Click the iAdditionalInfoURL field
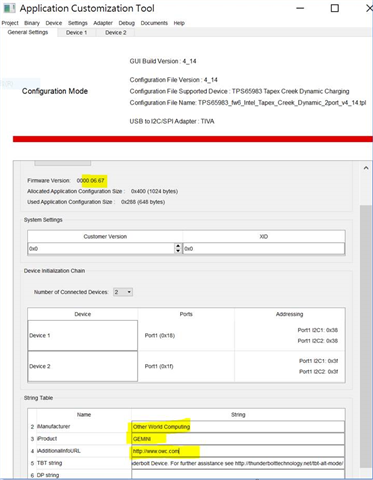 238,451
